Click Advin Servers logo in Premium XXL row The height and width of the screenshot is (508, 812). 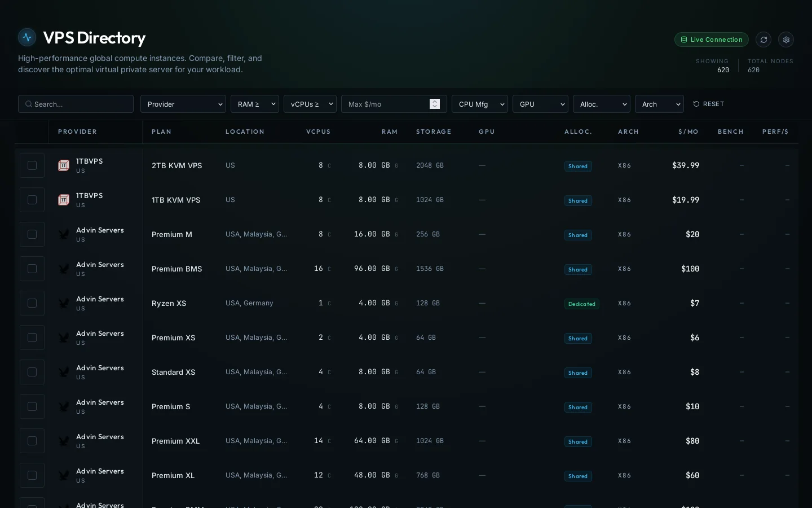(x=64, y=441)
